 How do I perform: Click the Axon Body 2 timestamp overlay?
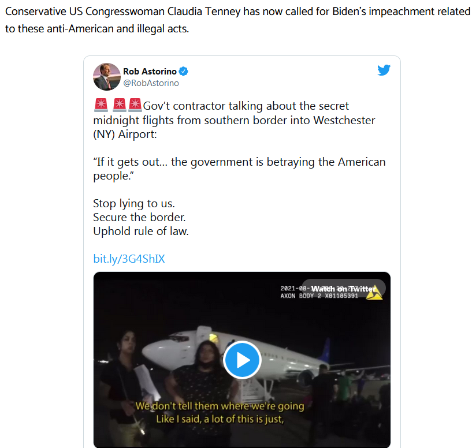pyautogui.click(x=319, y=292)
